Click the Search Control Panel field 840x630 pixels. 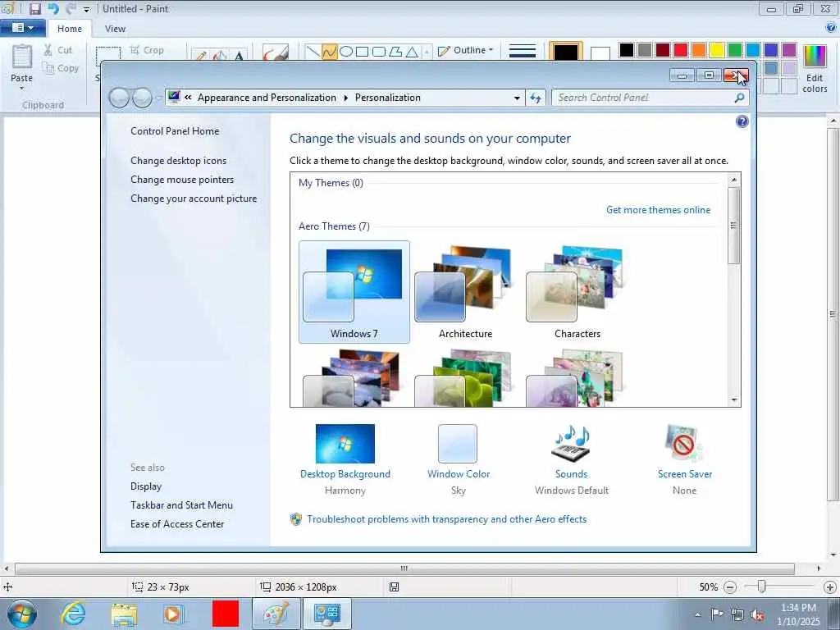pyautogui.click(x=644, y=98)
